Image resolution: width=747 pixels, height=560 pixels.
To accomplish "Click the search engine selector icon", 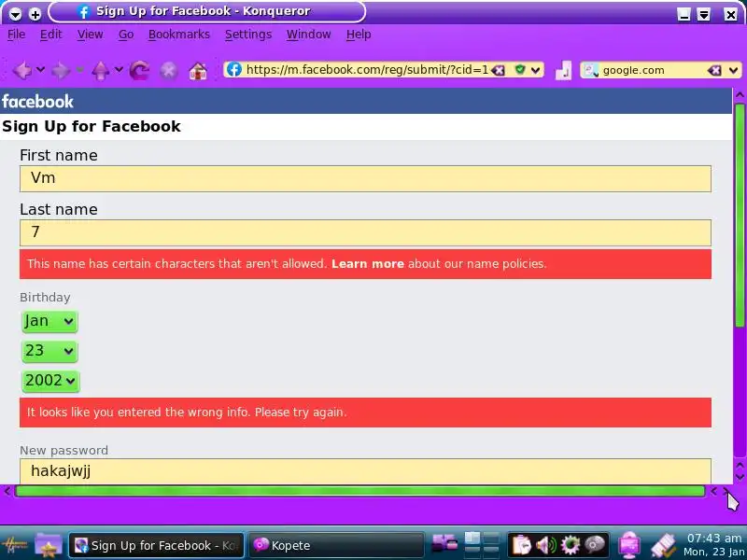I will click(591, 71).
